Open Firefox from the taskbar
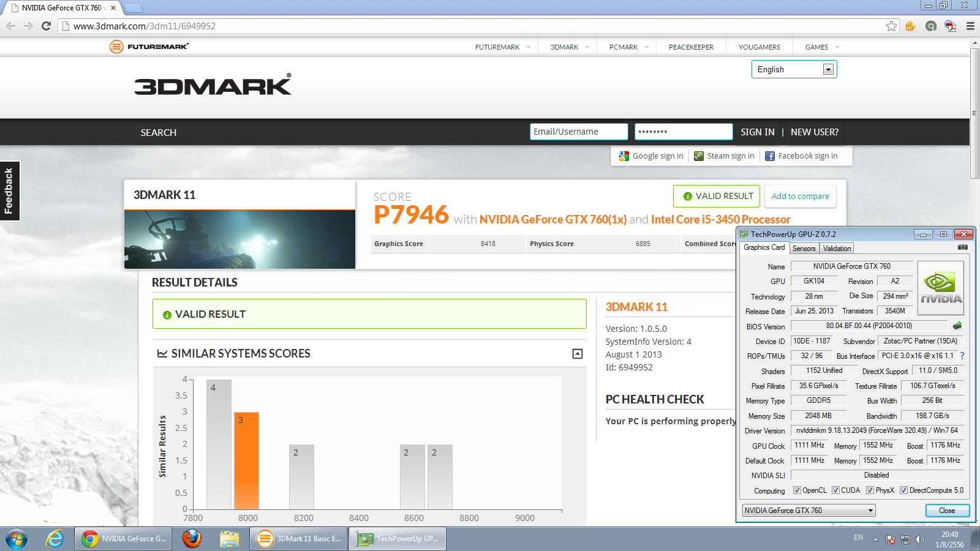The width and height of the screenshot is (980, 551). (x=192, y=539)
